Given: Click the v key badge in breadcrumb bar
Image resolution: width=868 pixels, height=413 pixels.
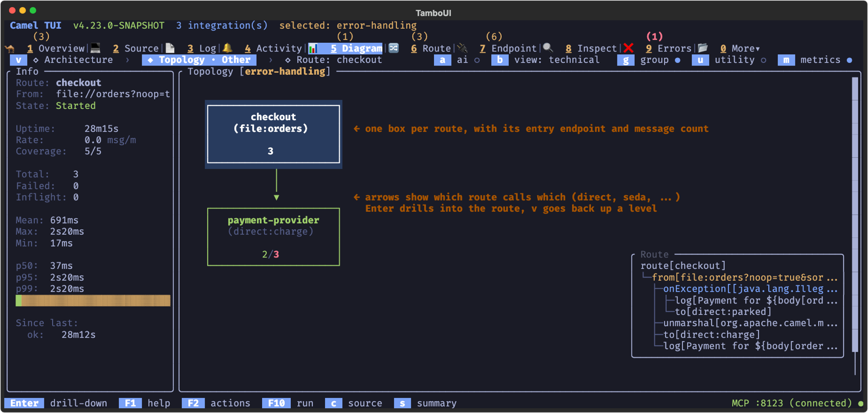Looking at the screenshot, I should coord(18,60).
